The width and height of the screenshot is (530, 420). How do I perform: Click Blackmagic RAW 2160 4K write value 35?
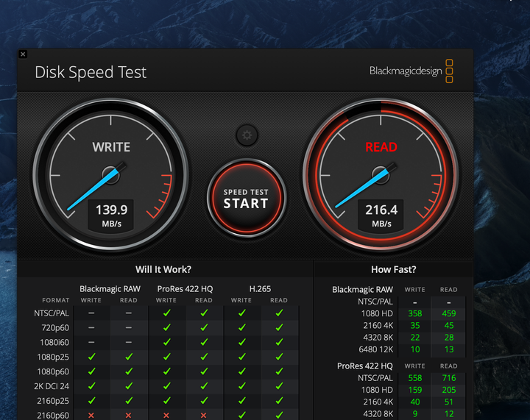pyautogui.click(x=414, y=325)
